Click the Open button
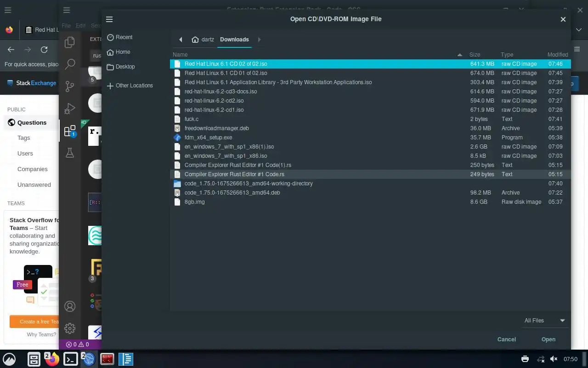The image size is (588, 368). coord(548,339)
